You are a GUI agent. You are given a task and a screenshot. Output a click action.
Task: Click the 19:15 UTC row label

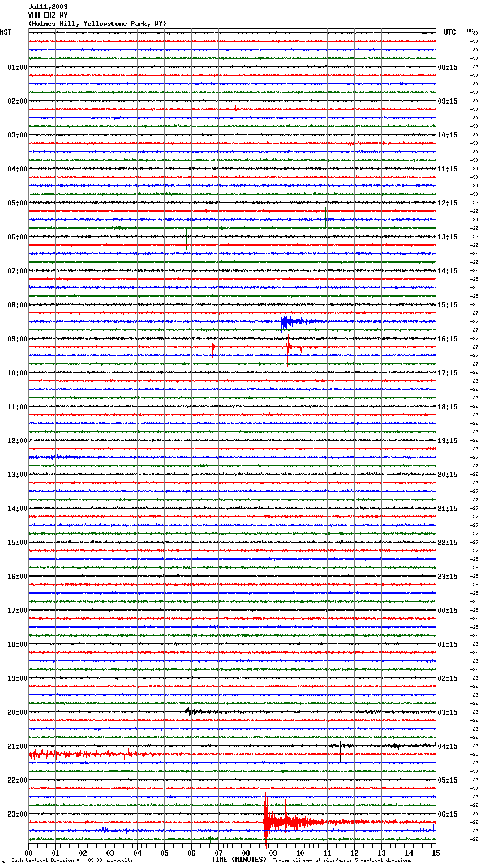[448, 441]
